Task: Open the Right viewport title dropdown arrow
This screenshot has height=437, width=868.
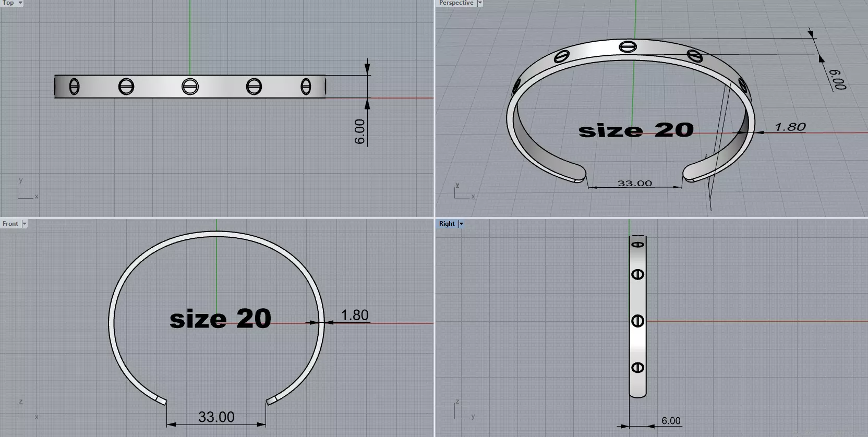Action: (461, 224)
